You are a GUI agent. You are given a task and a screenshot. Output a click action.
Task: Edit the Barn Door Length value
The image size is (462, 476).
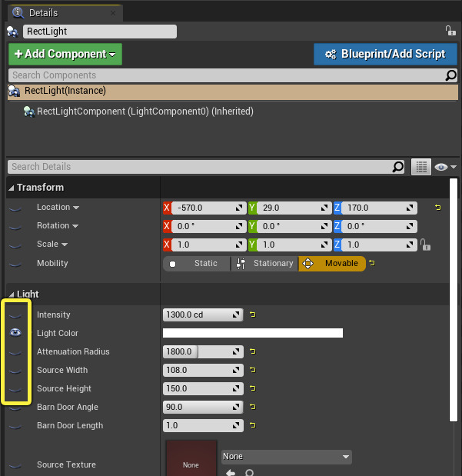(x=203, y=425)
